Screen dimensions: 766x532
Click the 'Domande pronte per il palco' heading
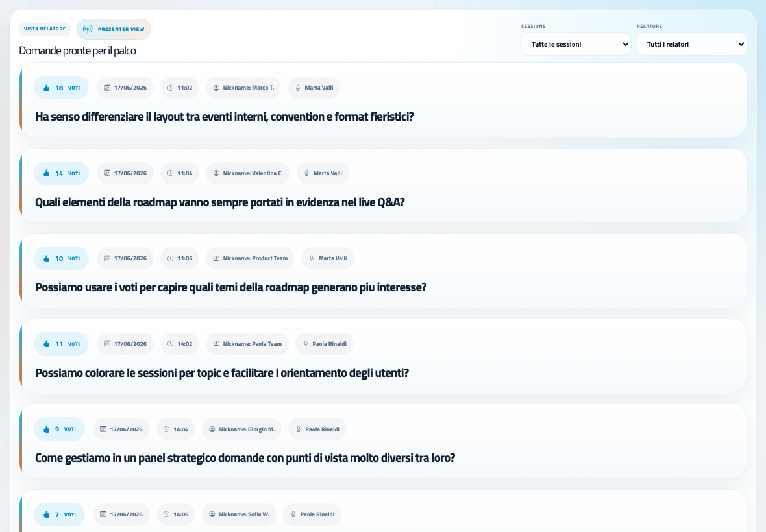pos(77,51)
